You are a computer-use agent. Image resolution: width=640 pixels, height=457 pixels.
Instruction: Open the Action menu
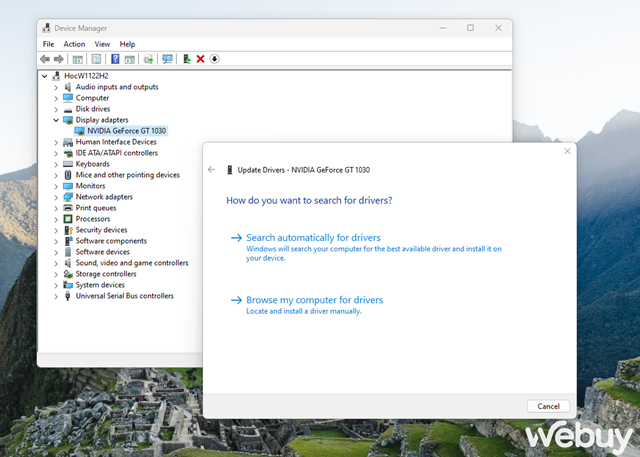[74, 44]
